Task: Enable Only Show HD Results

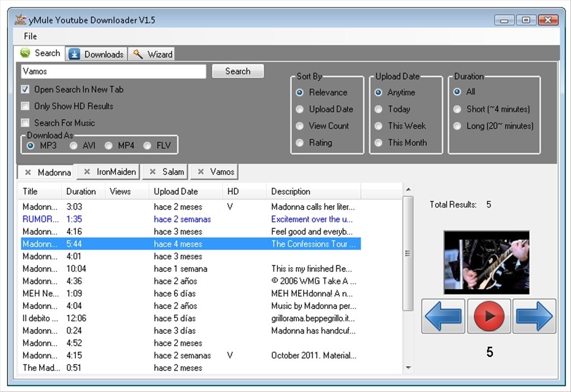Action: [25, 106]
